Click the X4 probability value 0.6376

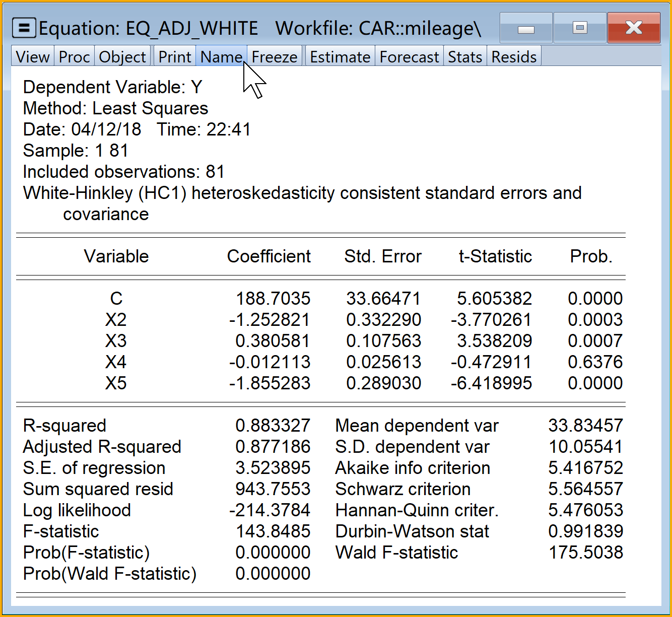[x=595, y=362]
